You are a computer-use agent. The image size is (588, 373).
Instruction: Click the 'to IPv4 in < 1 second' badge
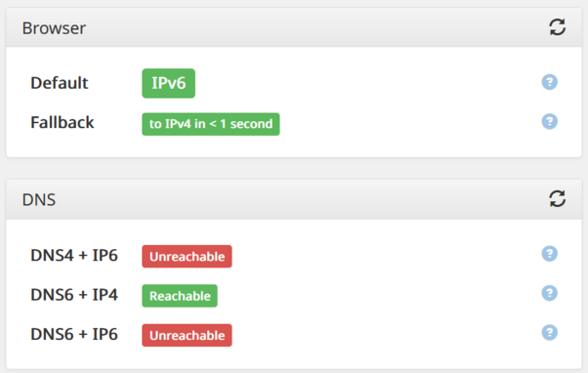click(x=211, y=124)
